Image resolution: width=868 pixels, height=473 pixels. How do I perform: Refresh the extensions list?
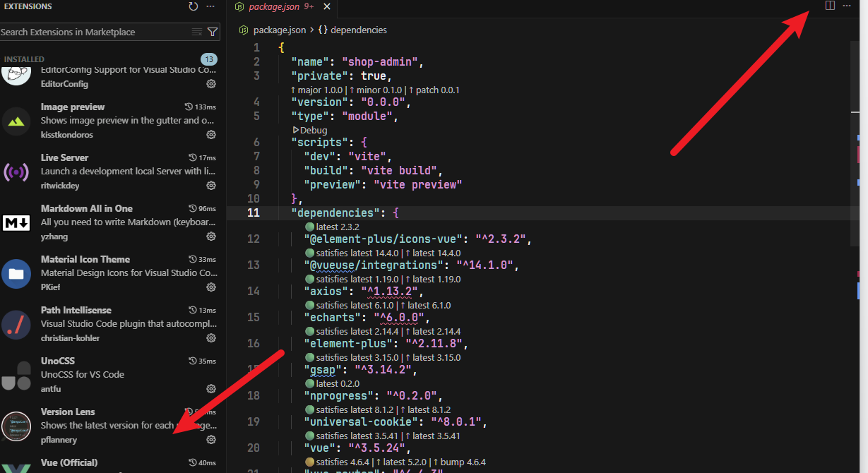pyautogui.click(x=194, y=6)
